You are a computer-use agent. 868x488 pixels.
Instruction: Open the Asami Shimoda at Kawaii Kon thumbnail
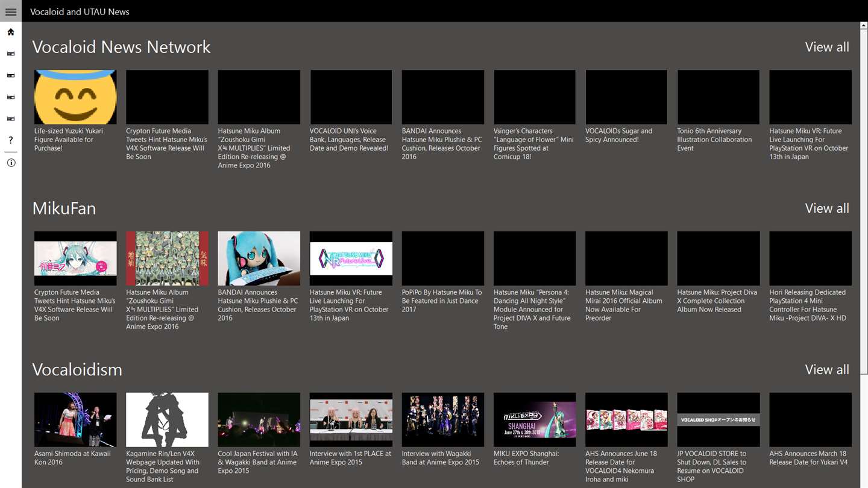coord(75,420)
